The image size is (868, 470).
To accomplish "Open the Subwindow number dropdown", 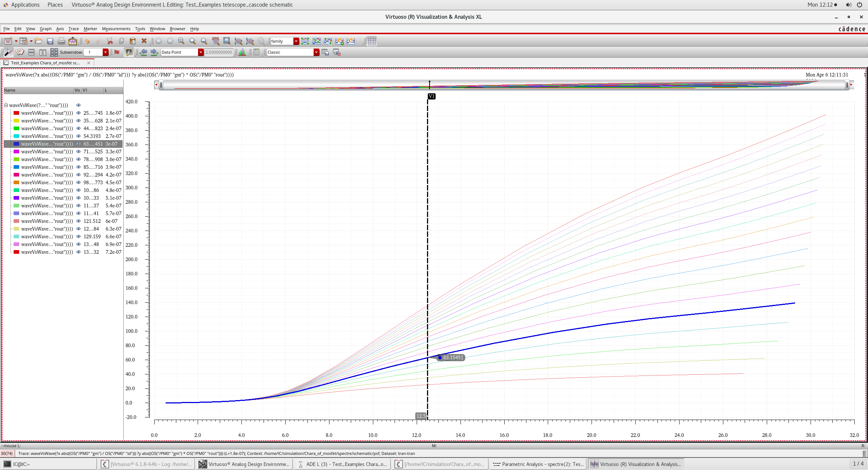I will click(x=105, y=52).
